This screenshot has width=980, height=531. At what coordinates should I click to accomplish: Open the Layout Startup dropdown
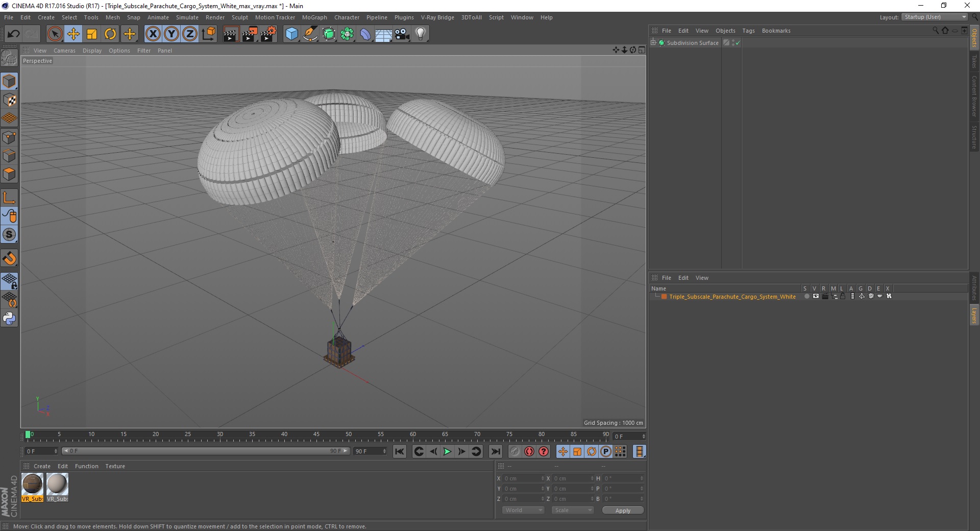pos(935,17)
